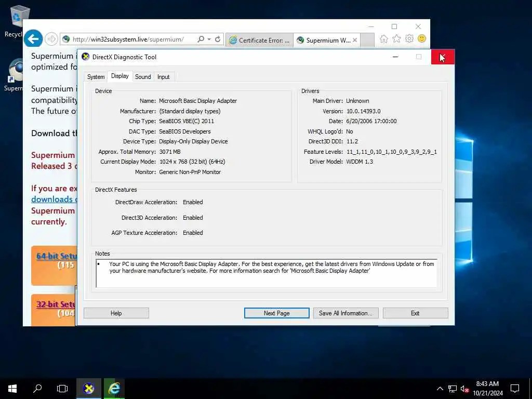This screenshot has height=399, width=532.
Task: Close the Supermium tab
Action: point(355,40)
